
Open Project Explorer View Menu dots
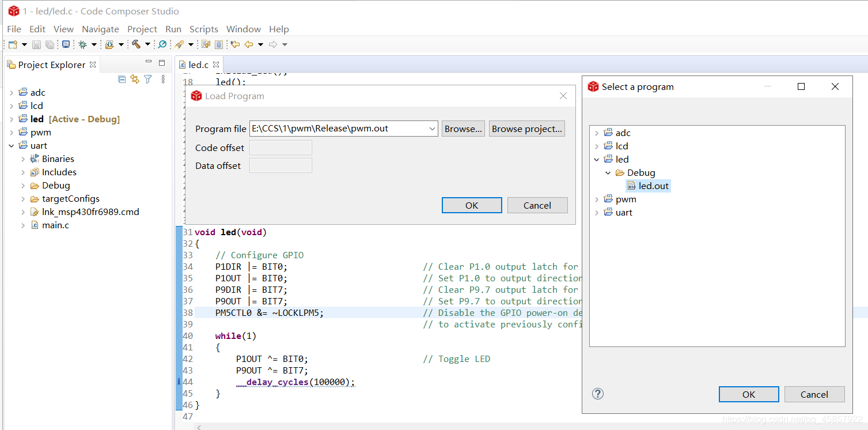point(163,79)
